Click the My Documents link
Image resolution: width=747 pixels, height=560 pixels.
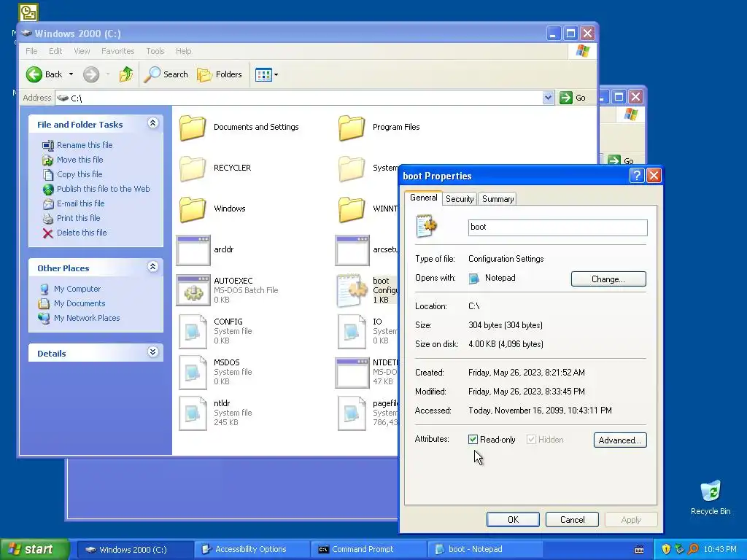coord(80,303)
